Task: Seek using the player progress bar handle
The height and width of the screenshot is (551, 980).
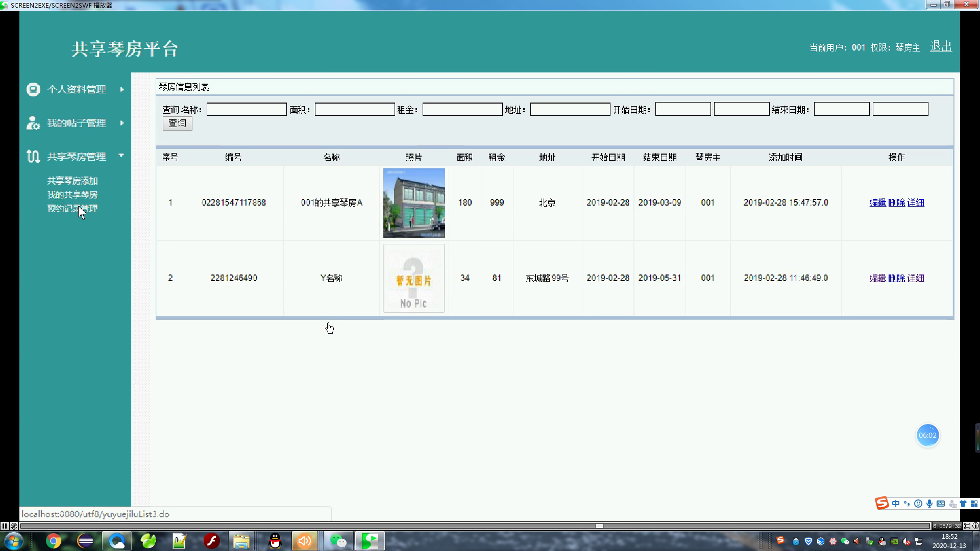Action: [x=600, y=526]
